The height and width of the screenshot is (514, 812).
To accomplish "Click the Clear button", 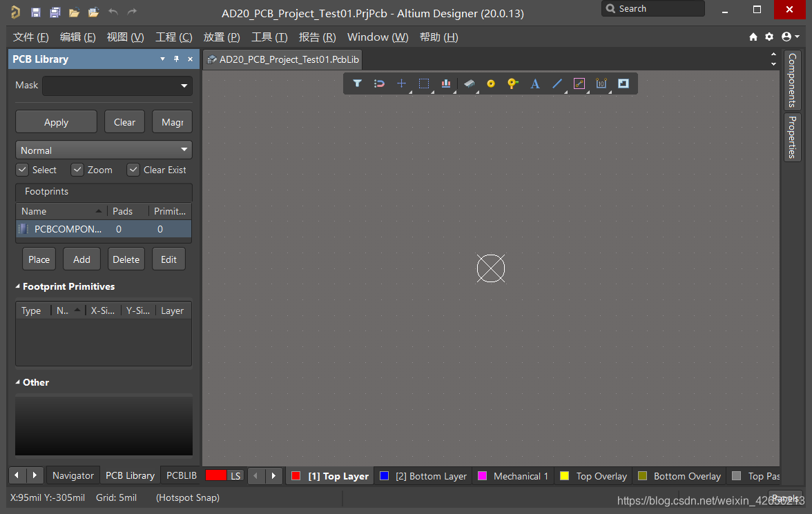I will (124, 122).
